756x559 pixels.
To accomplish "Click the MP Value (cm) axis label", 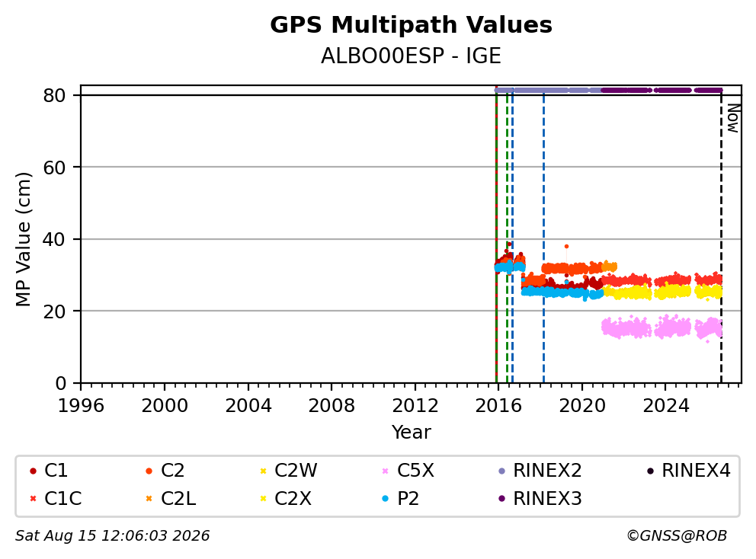I will click(x=23, y=239).
